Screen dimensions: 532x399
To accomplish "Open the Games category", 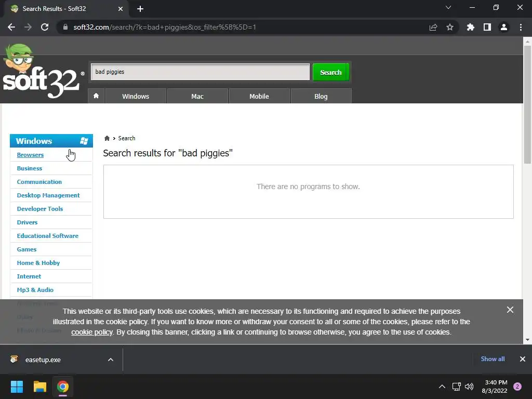I will click(26, 249).
